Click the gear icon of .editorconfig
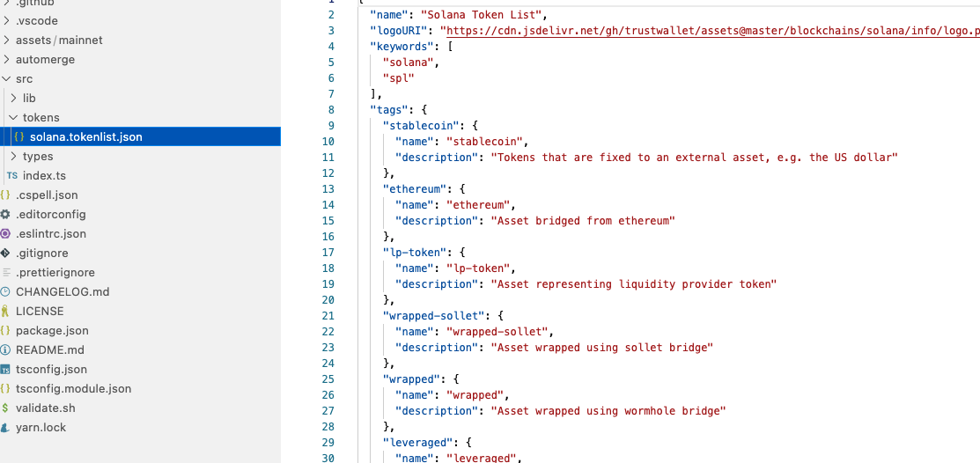The height and width of the screenshot is (463, 980). [5, 214]
